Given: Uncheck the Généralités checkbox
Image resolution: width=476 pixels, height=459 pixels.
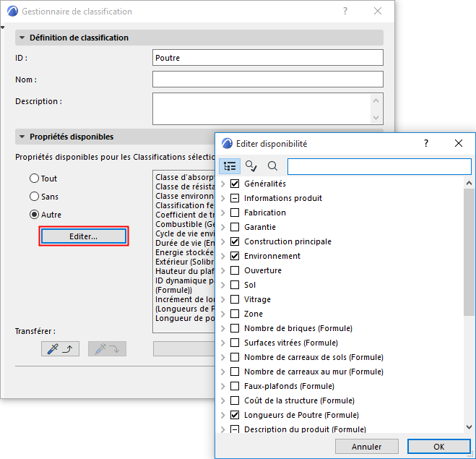Looking at the screenshot, I should (235, 184).
